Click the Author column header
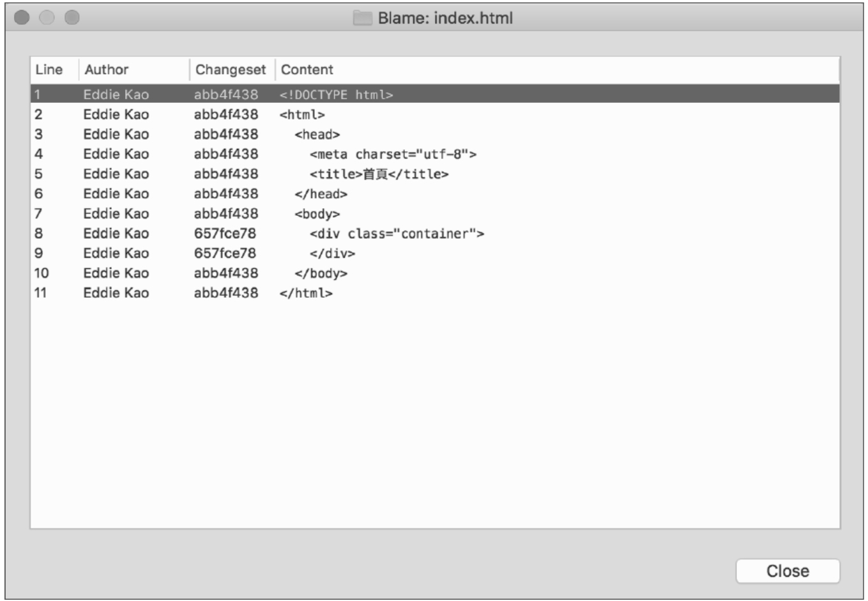Viewport: 868px width, 601px height. [107, 70]
